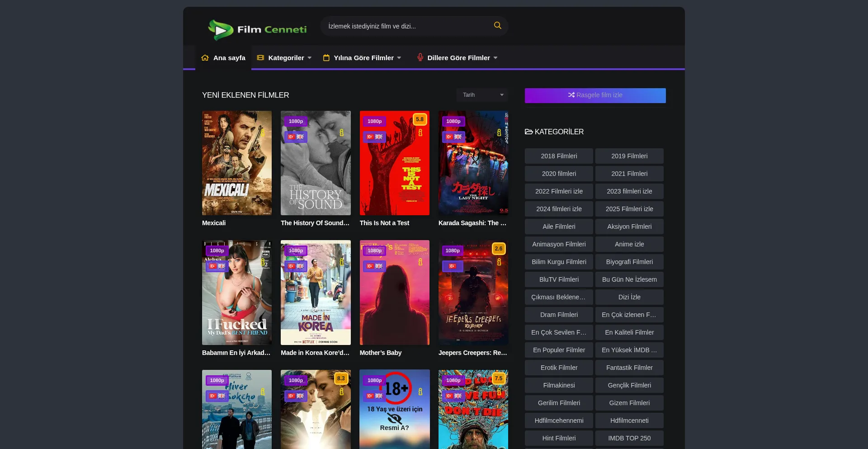Viewport: 868px width, 449px height.
Task: Click the 2.6 rating badge on Jeepers Creepers
Action: click(x=498, y=249)
